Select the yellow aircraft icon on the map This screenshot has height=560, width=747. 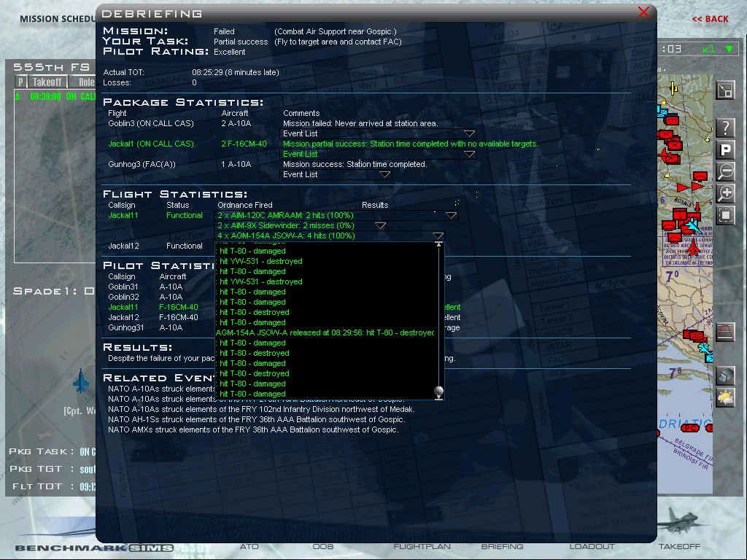tap(673, 88)
